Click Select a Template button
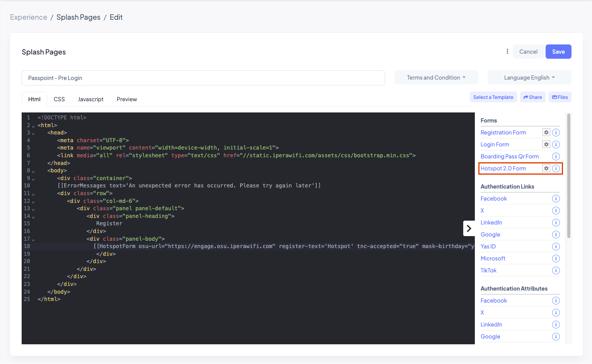 tap(493, 97)
